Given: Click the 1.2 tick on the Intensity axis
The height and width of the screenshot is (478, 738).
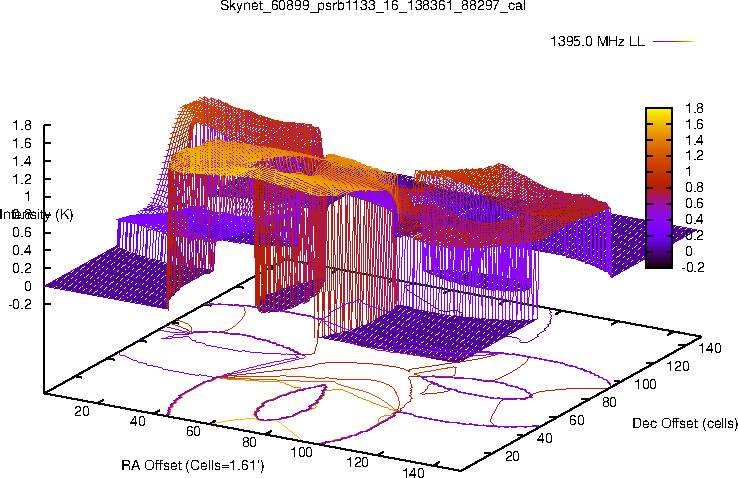Looking at the screenshot, I should [x=22, y=179].
